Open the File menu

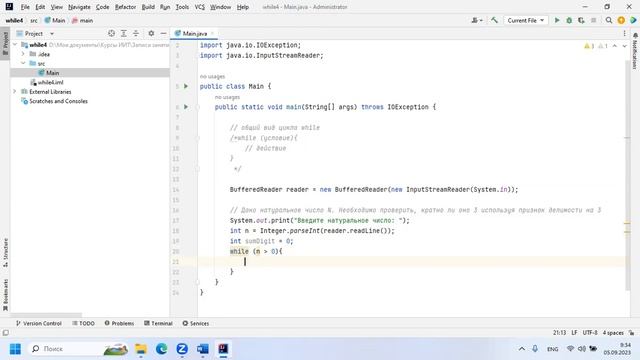[25, 7]
